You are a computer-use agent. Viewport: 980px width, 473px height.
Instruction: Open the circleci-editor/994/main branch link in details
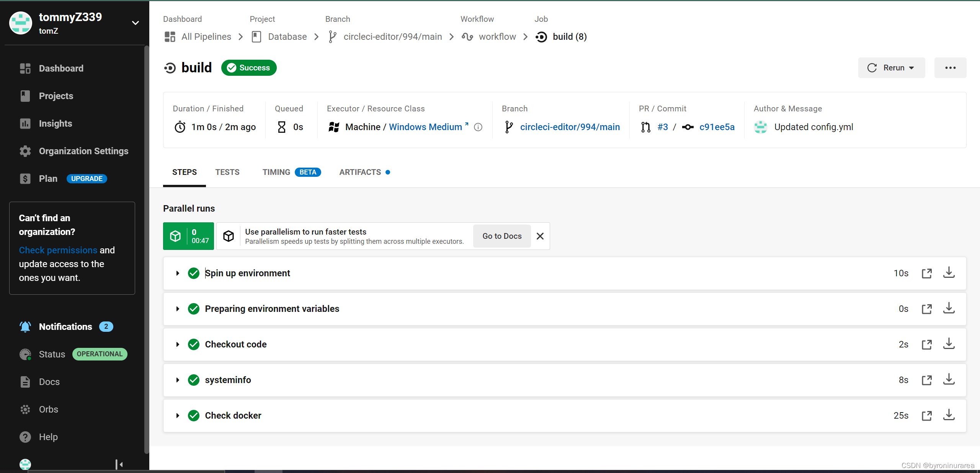(x=570, y=127)
